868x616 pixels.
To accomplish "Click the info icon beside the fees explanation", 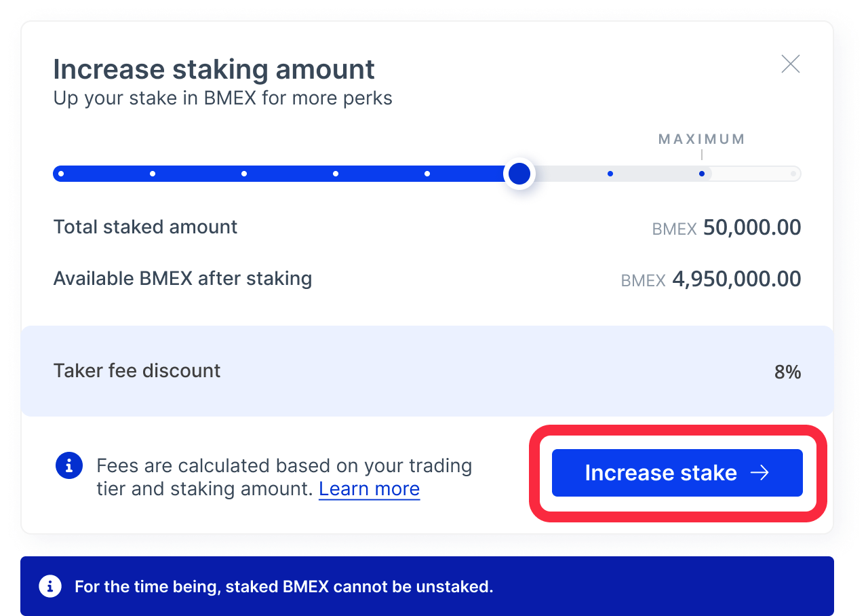I will click(68, 465).
